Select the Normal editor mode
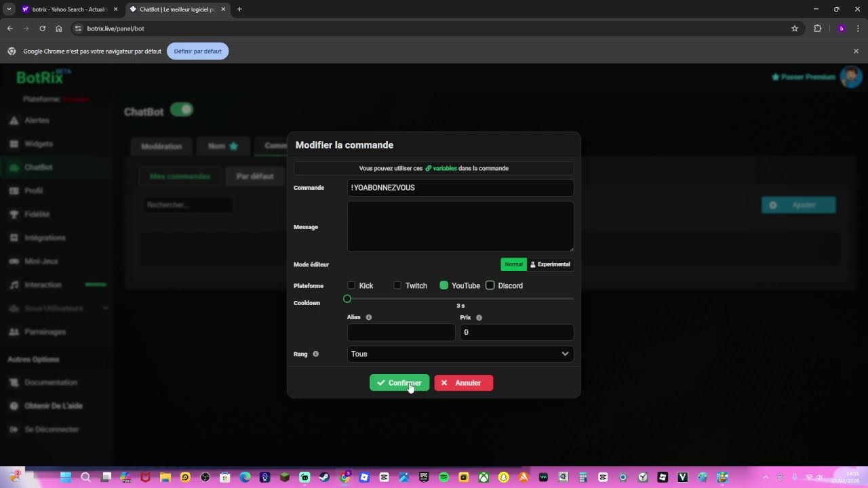 pyautogui.click(x=513, y=264)
